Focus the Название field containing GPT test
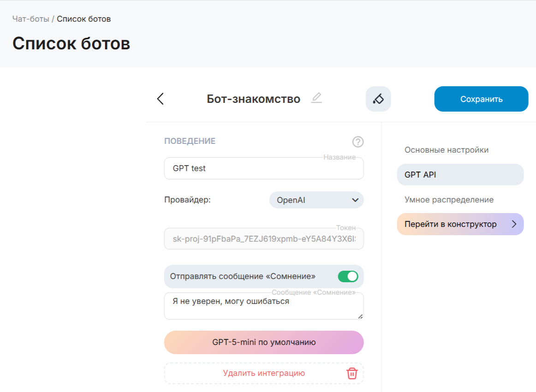This screenshot has height=392, width=536. point(264,168)
